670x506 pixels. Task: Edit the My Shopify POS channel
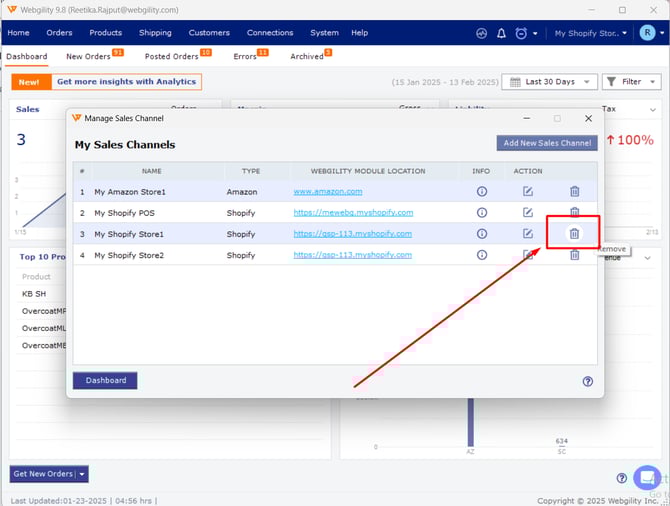coord(528,213)
